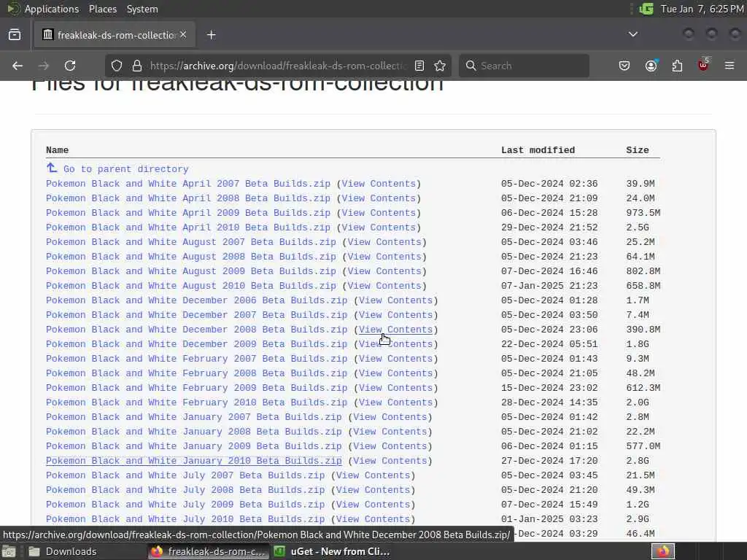Open the Firefox hamburger menu
The image size is (747, 560).
point(729,66)
